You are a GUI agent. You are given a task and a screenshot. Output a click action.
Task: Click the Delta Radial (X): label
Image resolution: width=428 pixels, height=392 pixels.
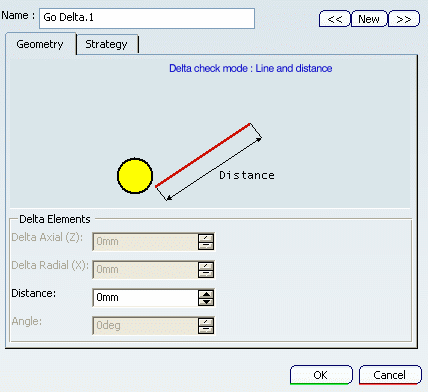coord(50,265)
